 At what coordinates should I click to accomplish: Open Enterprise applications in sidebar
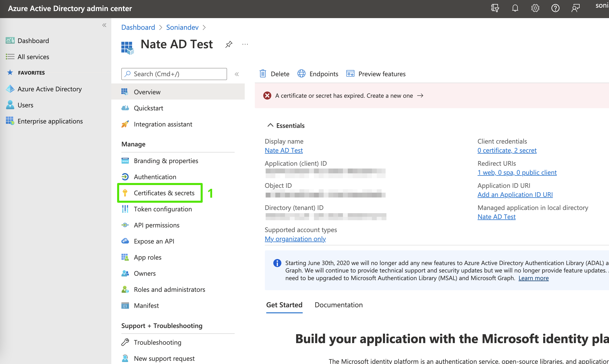[50, 121]
